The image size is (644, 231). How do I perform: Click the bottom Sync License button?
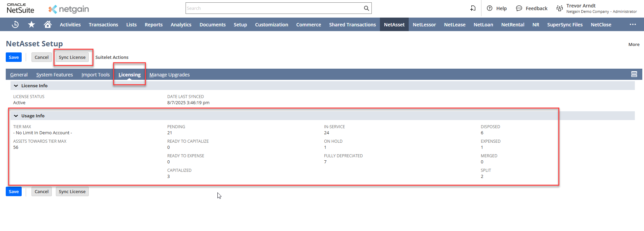(72, 191)
